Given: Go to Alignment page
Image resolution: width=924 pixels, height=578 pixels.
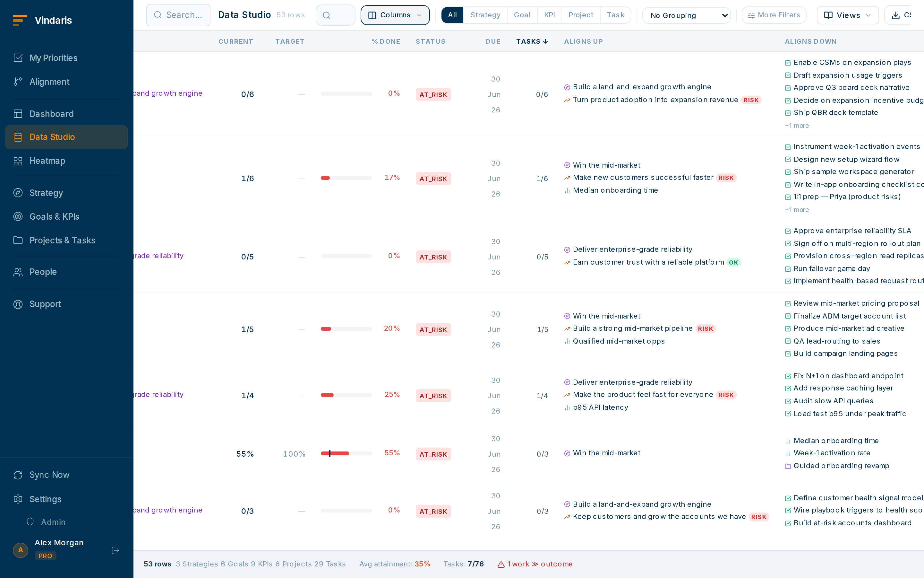Looking at the screenshot, I should 66,82.
